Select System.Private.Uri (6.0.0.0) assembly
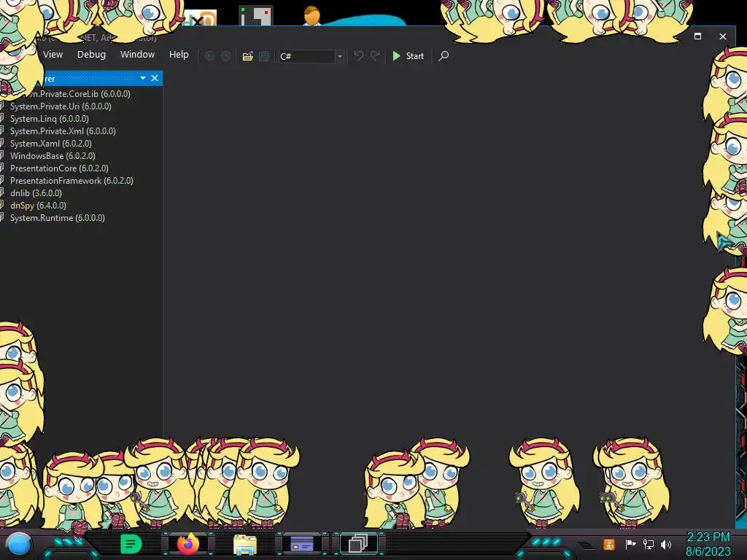747x560 pixels. point(61,106)
